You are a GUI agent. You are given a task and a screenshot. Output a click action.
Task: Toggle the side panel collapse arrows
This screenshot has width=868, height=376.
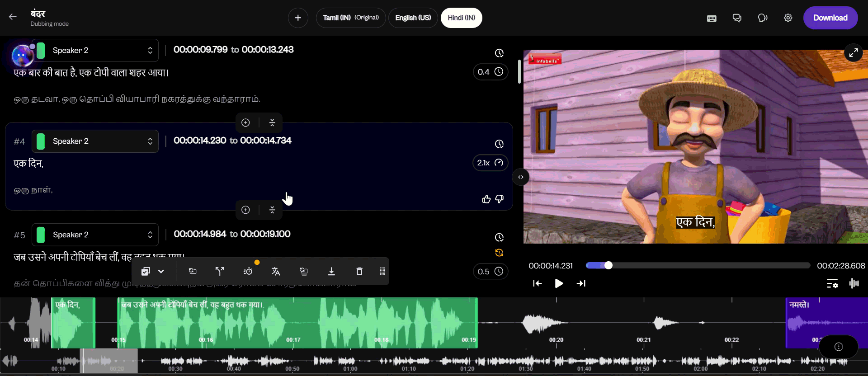(521, 177)
